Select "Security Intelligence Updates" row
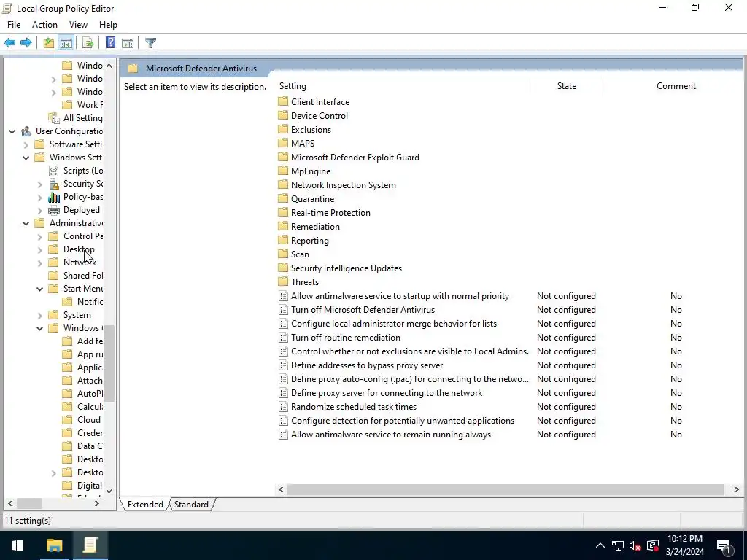The height and width of the screenshot is (560, 747). click(x=347, y=268)
